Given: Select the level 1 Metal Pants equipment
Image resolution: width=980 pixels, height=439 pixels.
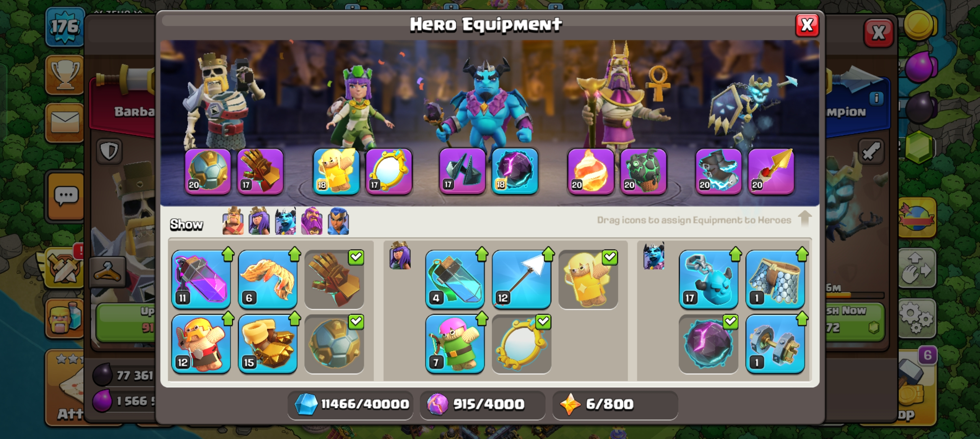Looking at the screenshot, I should (x=775, y=280).
